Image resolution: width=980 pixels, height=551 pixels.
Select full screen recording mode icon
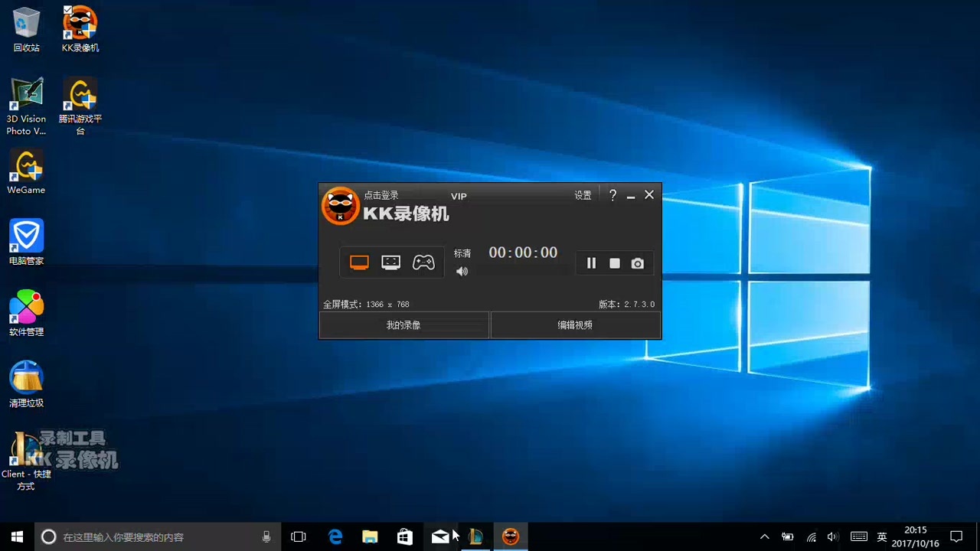coord(359,262)
